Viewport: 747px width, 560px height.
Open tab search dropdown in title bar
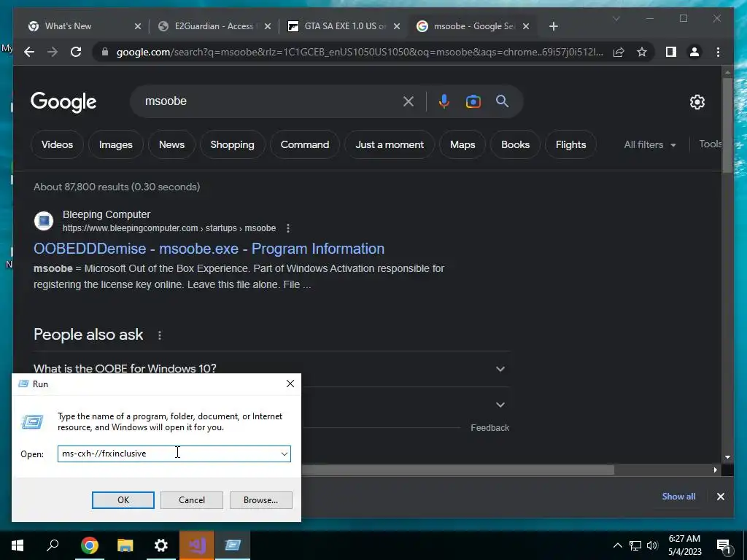616,18
